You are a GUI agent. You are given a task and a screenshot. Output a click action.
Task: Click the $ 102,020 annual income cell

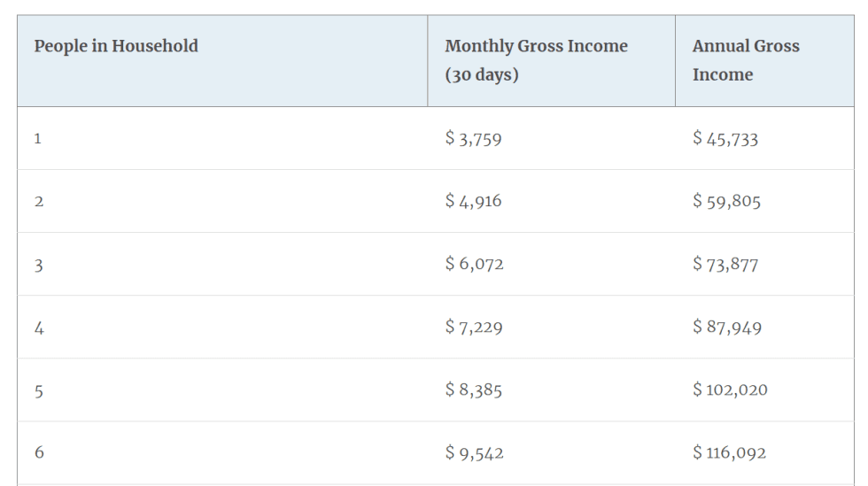point(730,390)
